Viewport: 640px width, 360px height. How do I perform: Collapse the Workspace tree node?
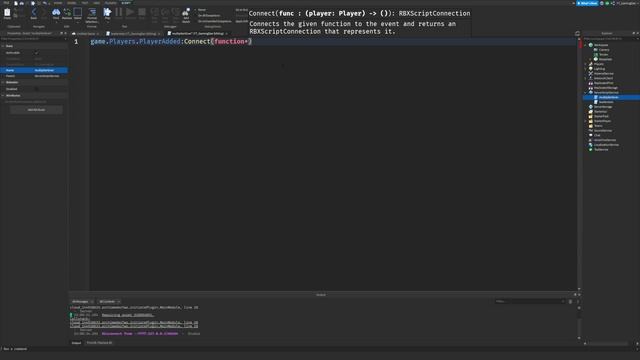[585, 45]
